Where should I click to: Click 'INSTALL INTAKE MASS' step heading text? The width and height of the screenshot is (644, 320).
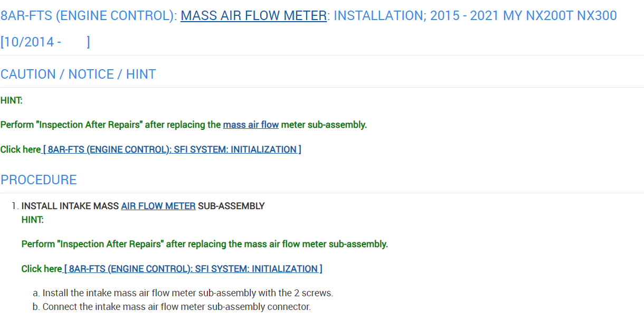(x=70, y=206)
